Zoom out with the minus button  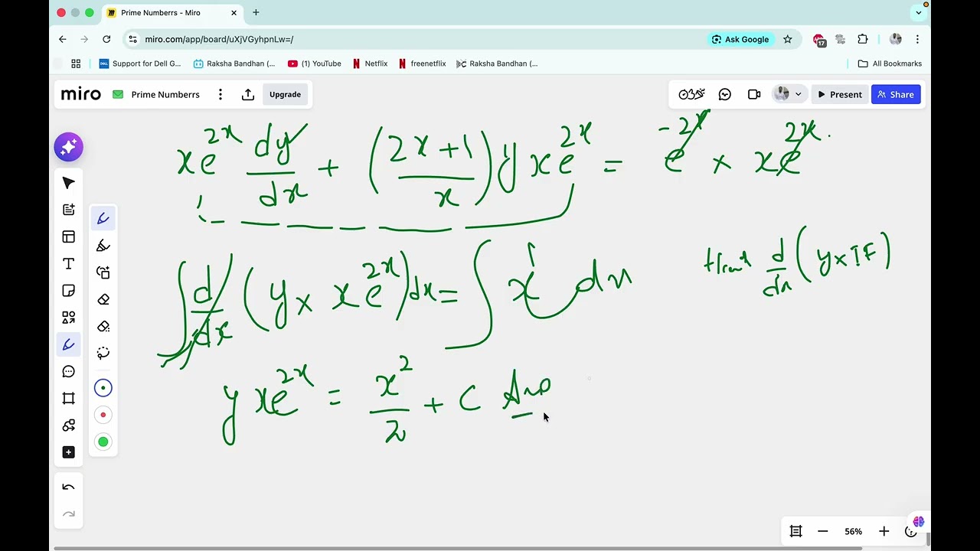coord(823,531)
